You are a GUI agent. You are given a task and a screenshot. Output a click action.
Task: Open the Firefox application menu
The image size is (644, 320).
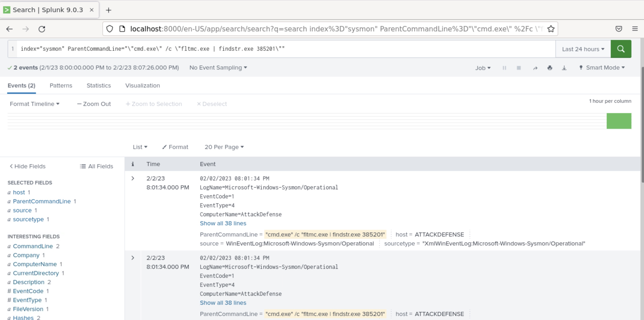[x=635, y=29]
